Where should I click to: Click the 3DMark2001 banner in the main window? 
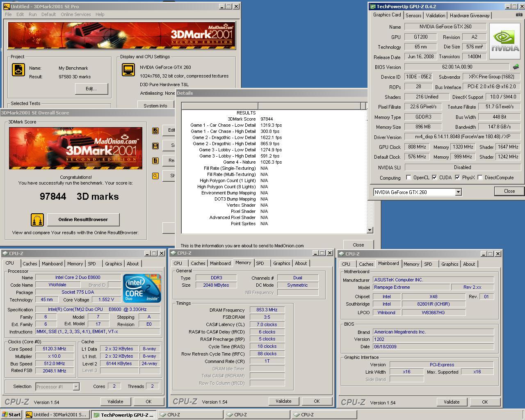pos(122,36)
